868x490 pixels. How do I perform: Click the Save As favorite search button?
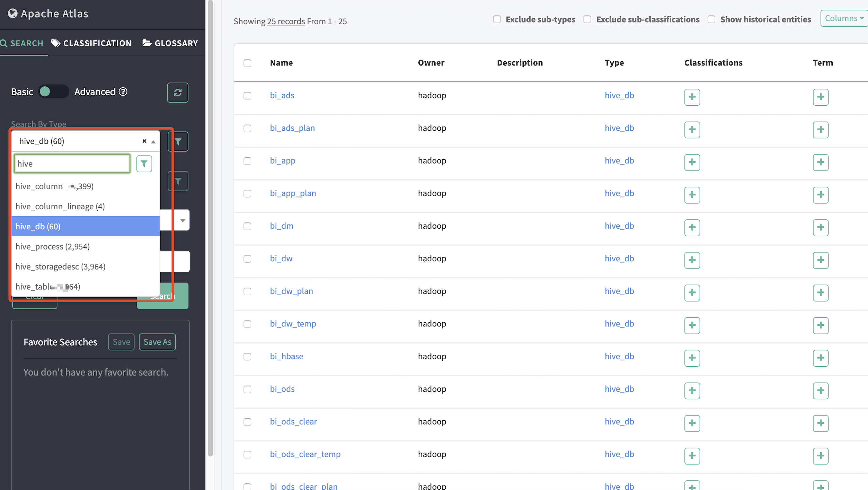[x=157, y=342]
